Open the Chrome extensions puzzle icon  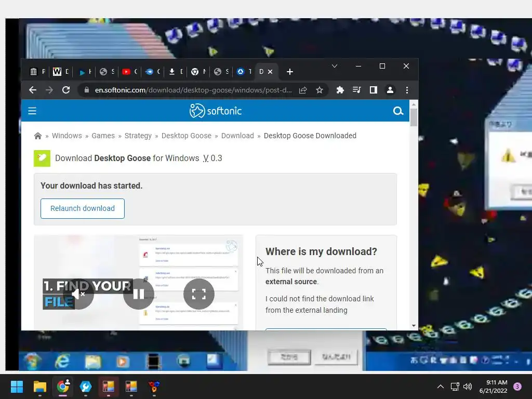(340, 90)
